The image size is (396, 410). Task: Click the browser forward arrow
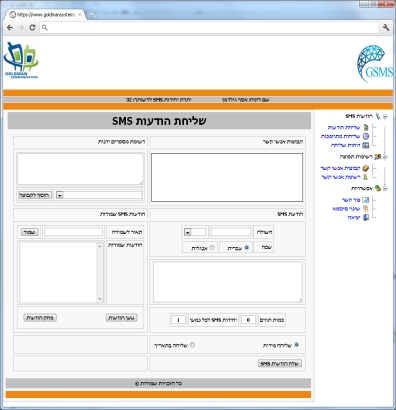point(21,28)
